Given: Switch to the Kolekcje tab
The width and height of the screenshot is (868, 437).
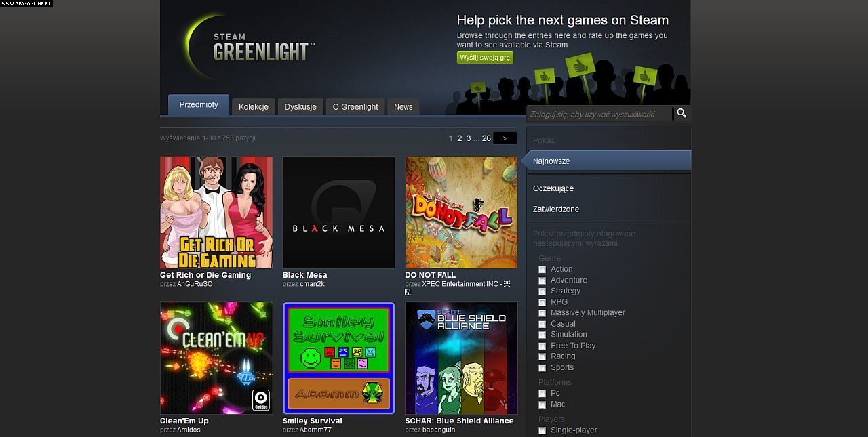Looking at the screenshot, I should coord(254,107).
